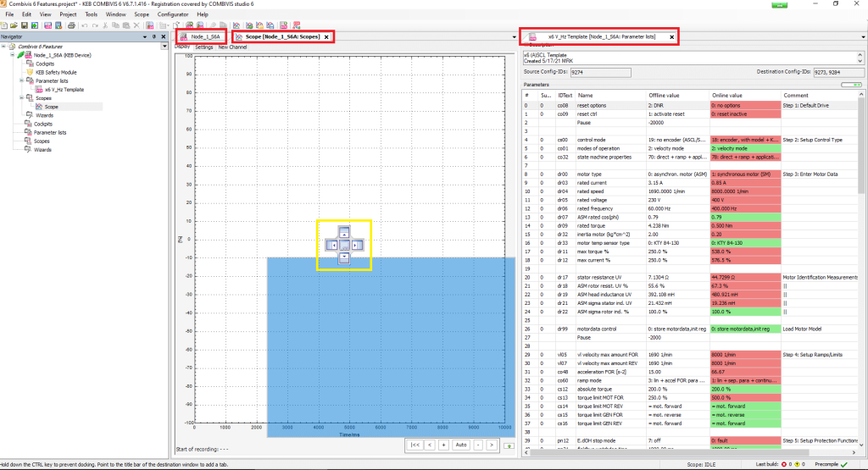This screenshot has width=868, height=470.
Task: Click the KEB Safety Module shield icon
Action: click(x=31, y=73)
